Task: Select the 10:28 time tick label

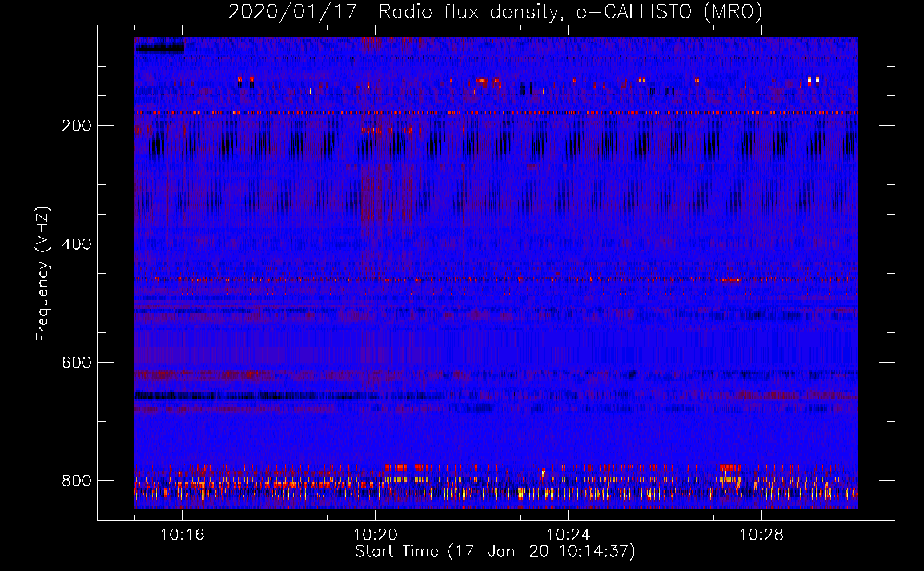Action: point(761,534)
